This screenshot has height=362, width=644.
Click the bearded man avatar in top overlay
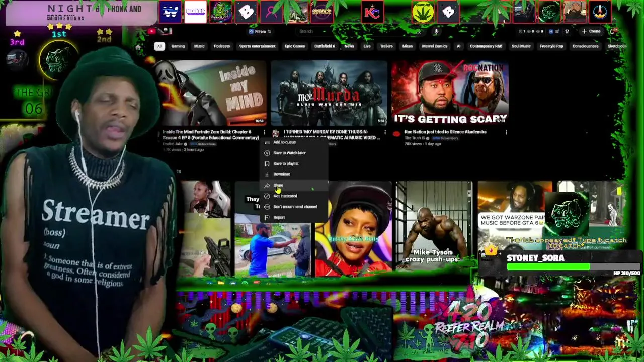tap(575, 12)
